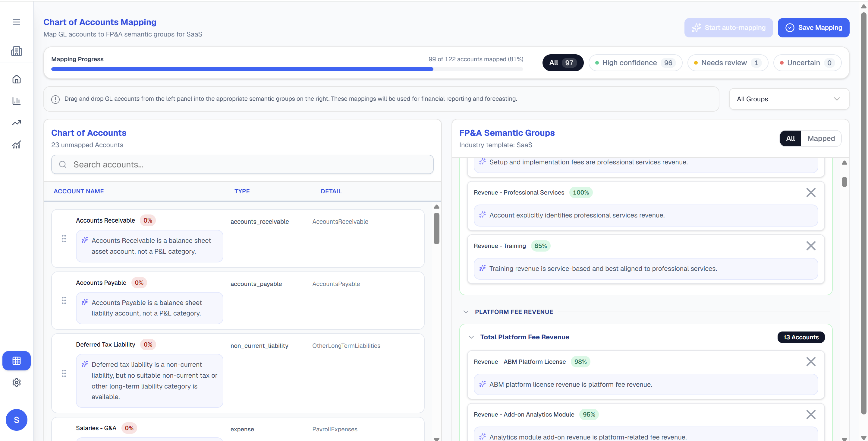Click the sparkle icon in the Accounts Payable explanation

(x=85, y=302)
